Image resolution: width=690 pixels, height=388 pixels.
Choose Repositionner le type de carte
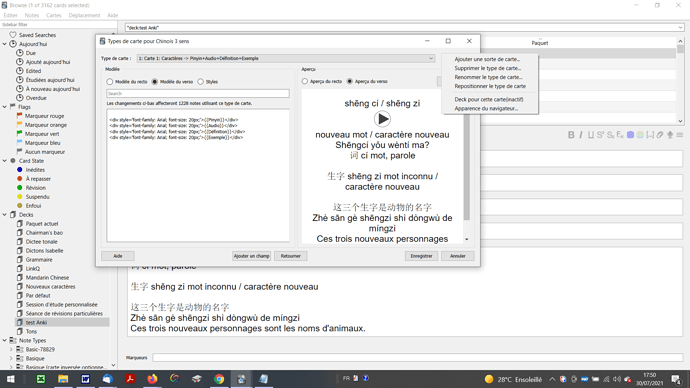490,86
